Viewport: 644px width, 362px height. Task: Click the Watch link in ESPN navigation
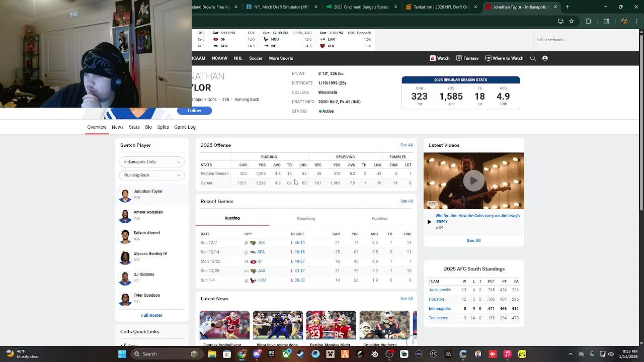click(x=439, y=58)
